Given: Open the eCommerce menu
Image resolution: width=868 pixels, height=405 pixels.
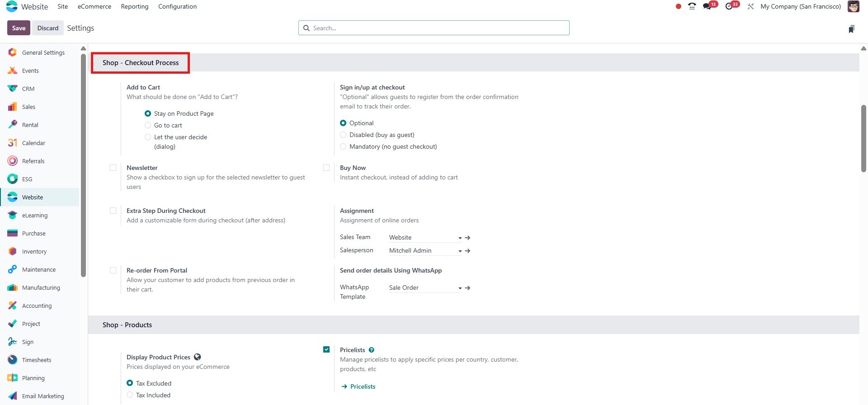Looking at the screenshot, I should (x=94, y=7).
